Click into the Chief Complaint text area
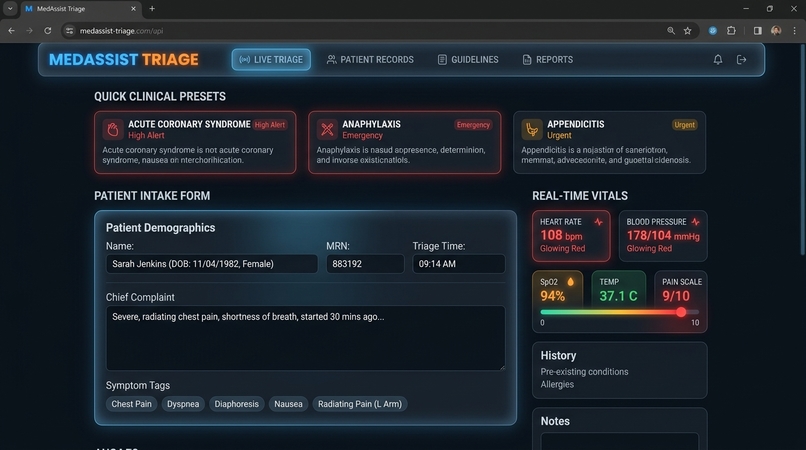Viewport: 806px width, 450px height. click(x=305, y=338)
